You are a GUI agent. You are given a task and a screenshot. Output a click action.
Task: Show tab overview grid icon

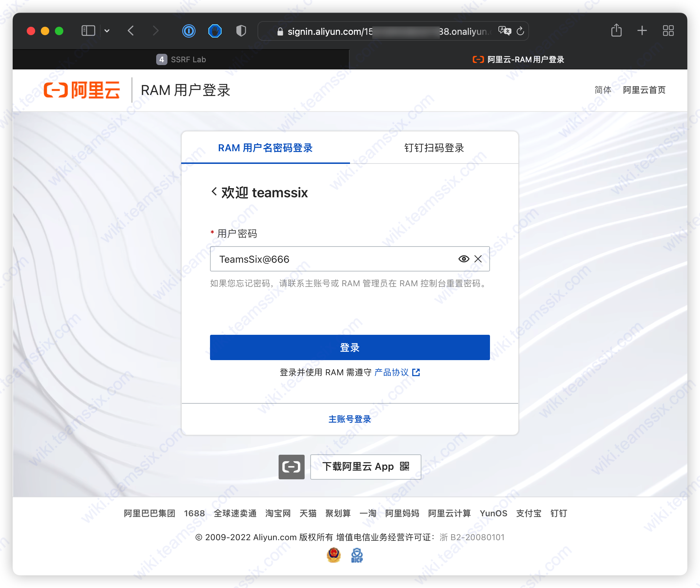click(x=668, y=31)
